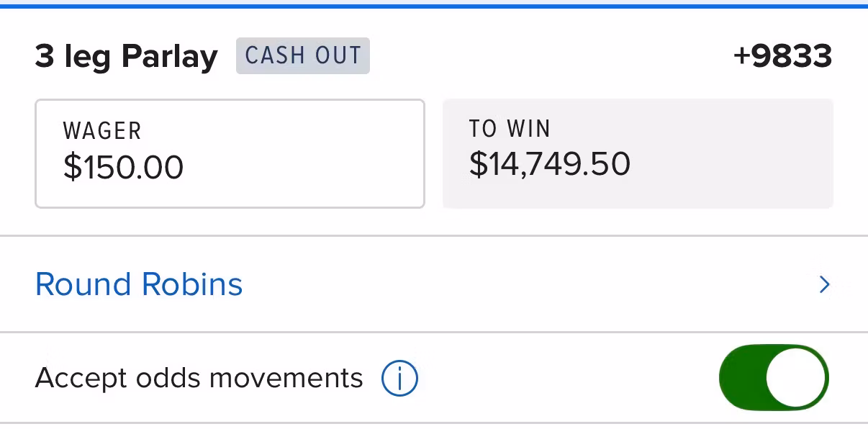Image resolution: width=868 pixels, height=429 pixels.
Task: Click the CASH OUT badge
Action: pos(303,55)
